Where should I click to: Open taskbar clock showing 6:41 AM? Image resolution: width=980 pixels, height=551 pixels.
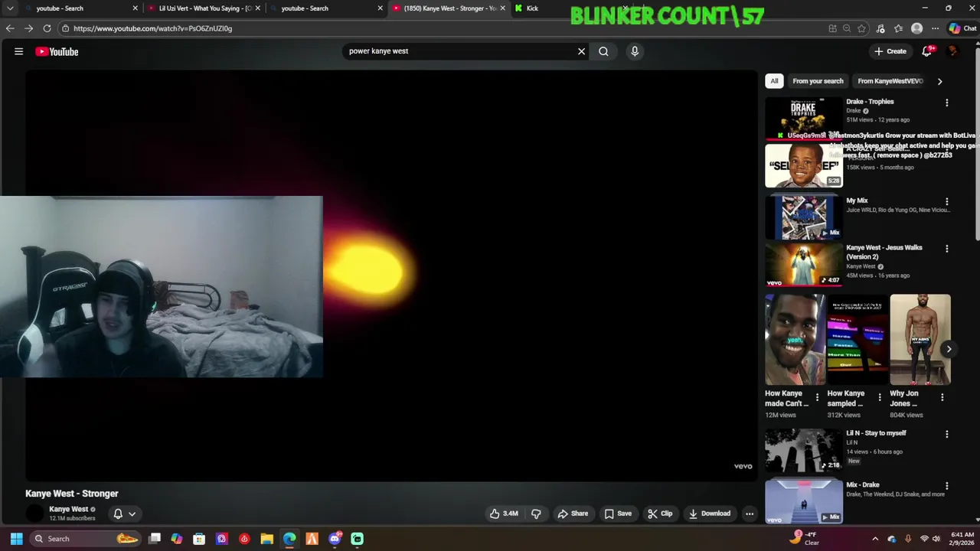(x=962, y=539)
